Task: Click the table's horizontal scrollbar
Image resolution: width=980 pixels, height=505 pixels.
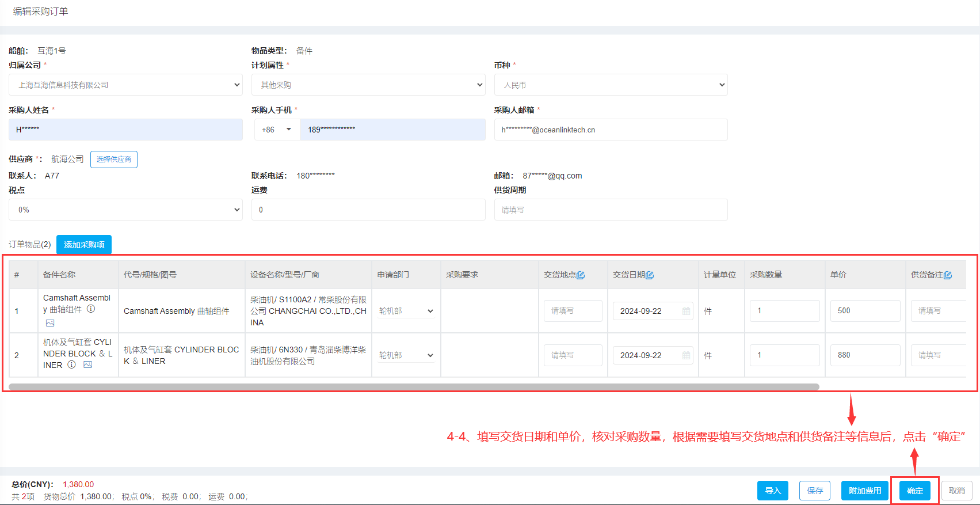Action: pos(414,387)
